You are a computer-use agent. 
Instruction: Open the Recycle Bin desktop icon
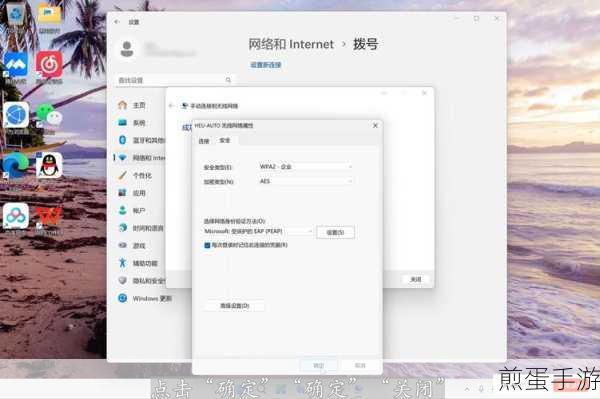point(15,15)
